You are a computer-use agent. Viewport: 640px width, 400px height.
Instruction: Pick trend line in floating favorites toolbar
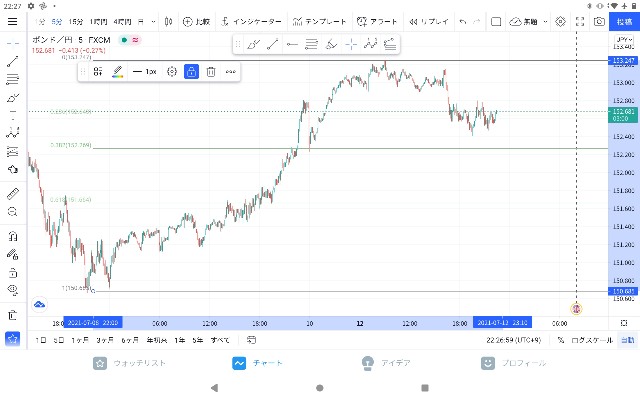tap(272, 44)
